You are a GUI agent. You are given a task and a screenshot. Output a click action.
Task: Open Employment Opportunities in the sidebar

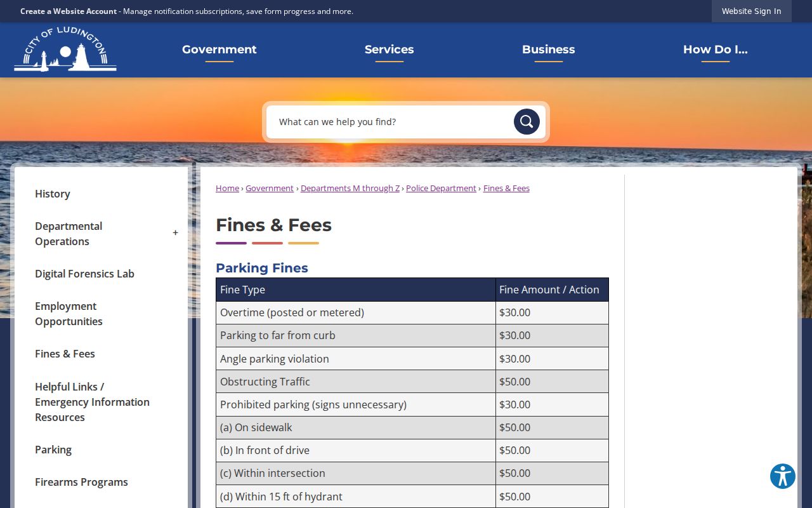69,314
